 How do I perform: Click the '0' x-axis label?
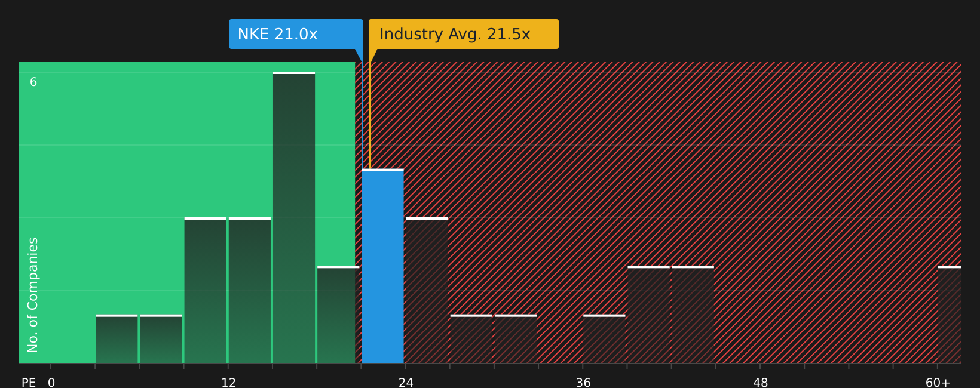(51, 383)
